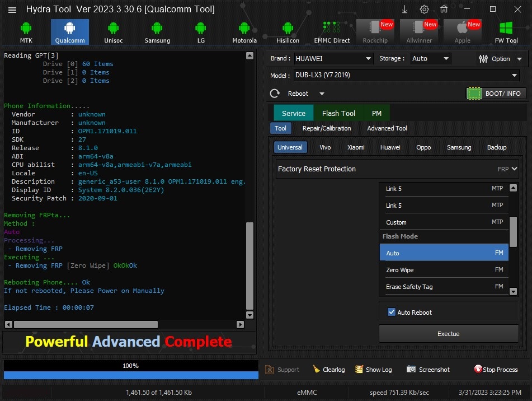Select the Samsung platform icon in top bar
The width and height of the screenshot is (532, 401).
(157, 32)
